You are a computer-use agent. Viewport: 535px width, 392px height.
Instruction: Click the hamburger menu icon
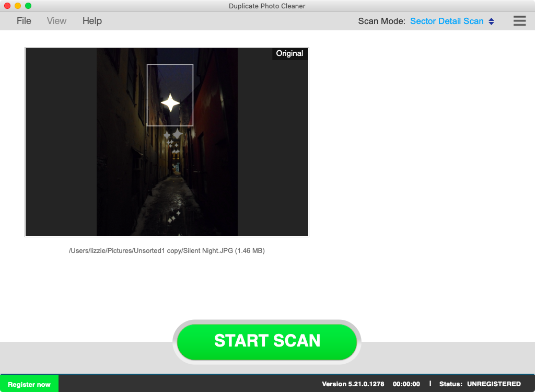519,21
